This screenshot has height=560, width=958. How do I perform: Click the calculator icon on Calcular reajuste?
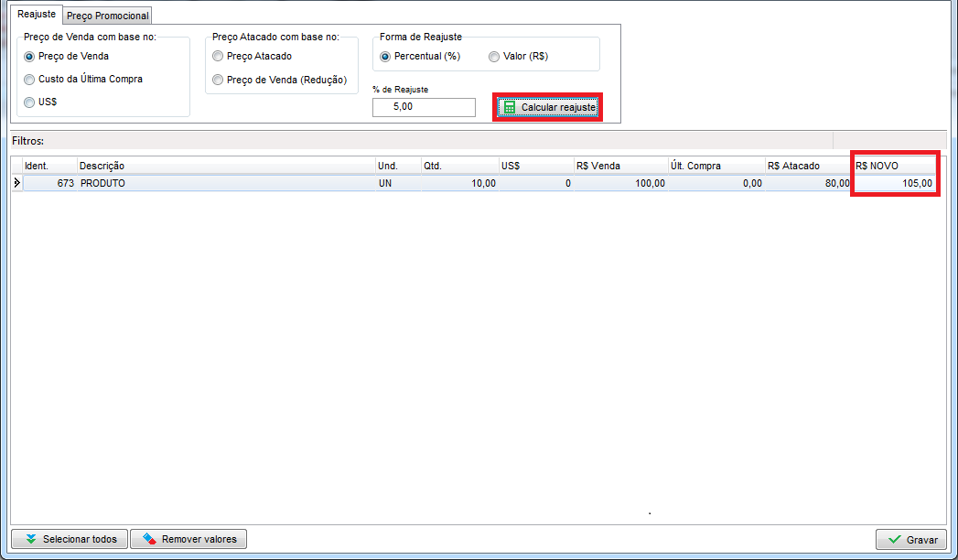pyautogui.click(x=510, y=108)
